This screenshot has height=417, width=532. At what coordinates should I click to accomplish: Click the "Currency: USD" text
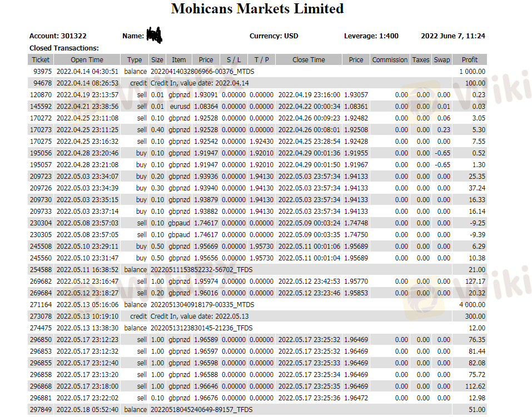[274, 36]
